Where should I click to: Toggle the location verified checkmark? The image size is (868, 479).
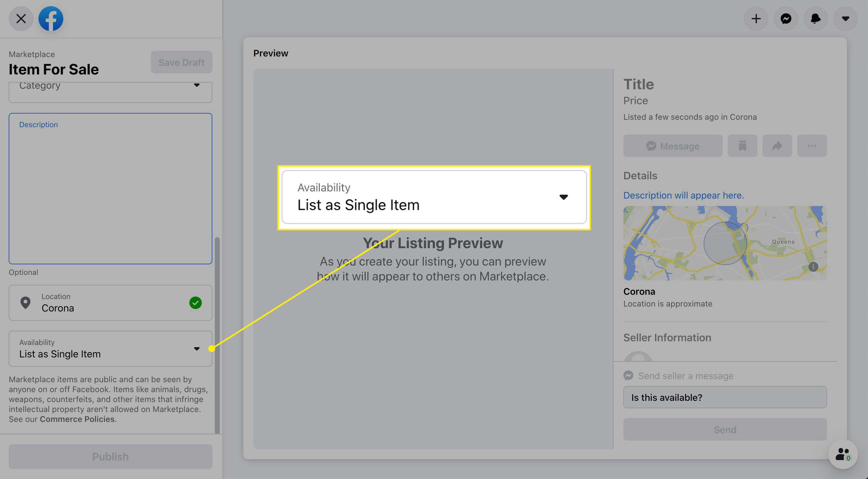(195, 302)
